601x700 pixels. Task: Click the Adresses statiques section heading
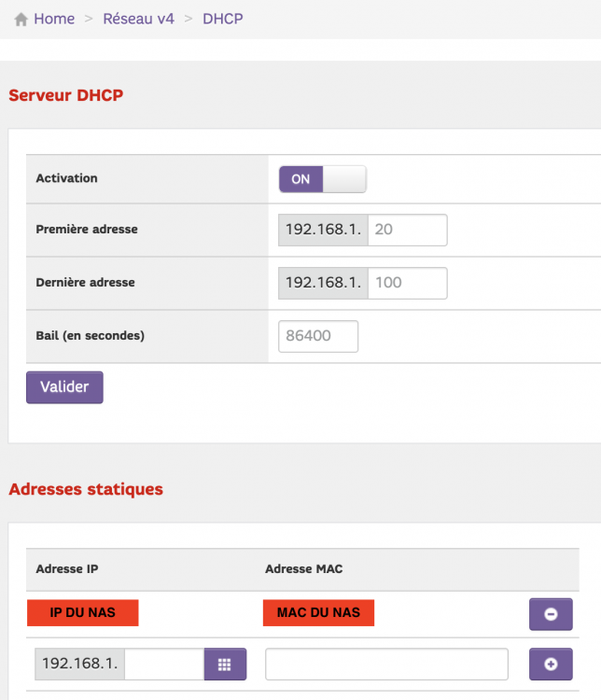[x=85, y=489]
